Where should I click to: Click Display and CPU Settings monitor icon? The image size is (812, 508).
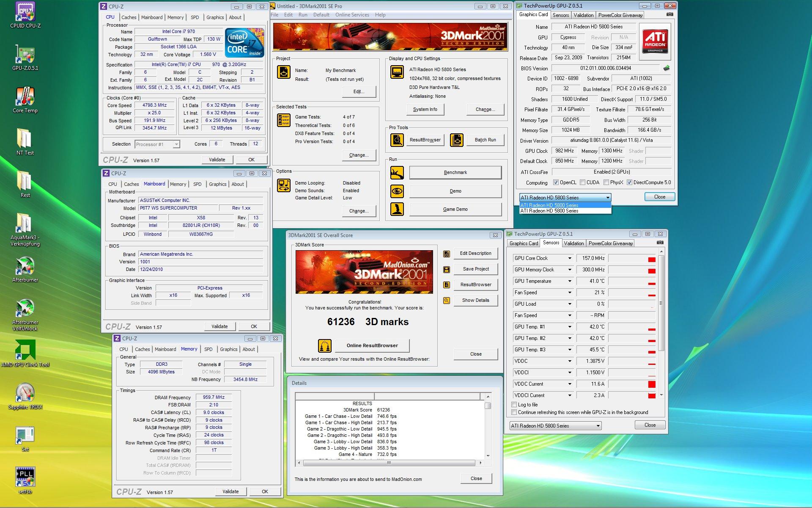point(397,72)
